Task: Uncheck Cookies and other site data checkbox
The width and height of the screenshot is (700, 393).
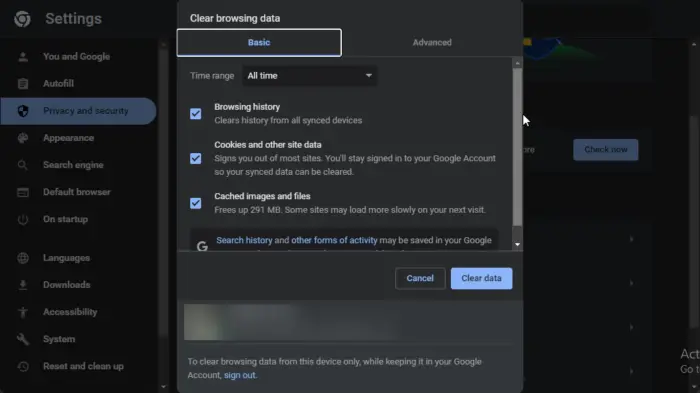Action: point(196,159)
